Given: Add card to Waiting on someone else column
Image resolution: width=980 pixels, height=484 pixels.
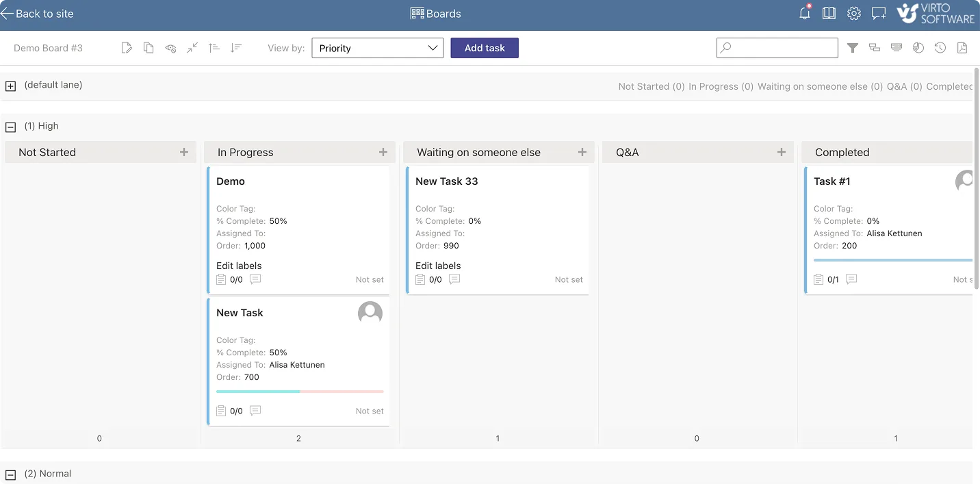Looking at the screenshot, I should 582,152.
